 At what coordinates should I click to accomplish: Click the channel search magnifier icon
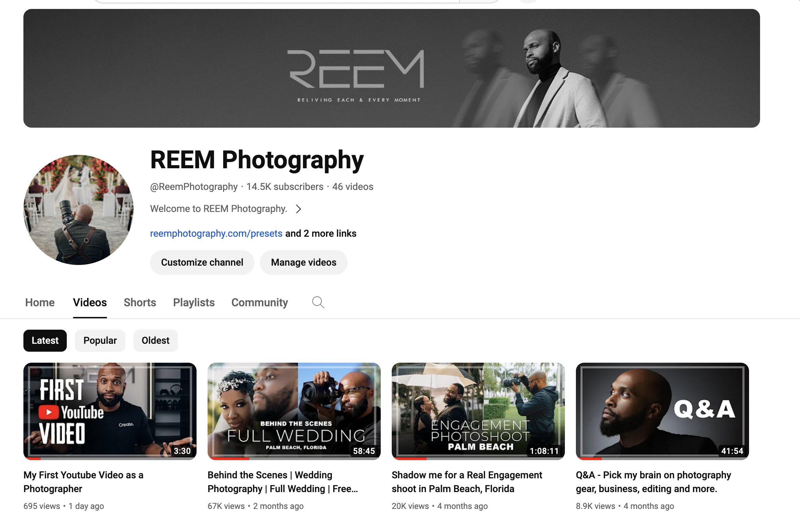[318, 302]
